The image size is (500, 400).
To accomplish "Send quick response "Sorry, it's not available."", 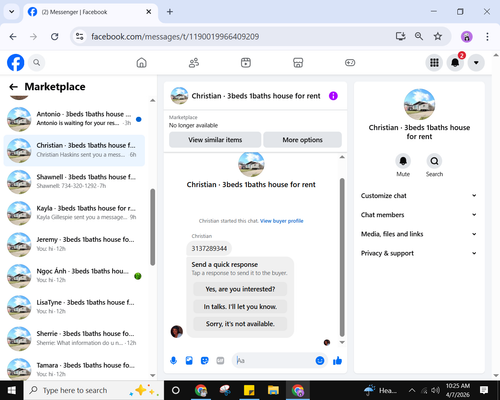I will pyautogui.click(x=240, y=324).
